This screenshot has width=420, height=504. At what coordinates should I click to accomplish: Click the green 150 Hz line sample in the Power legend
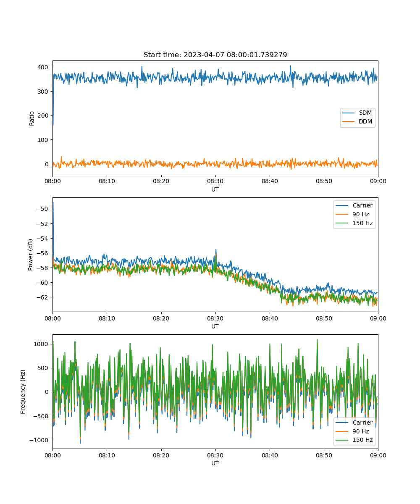pos(343,223)
